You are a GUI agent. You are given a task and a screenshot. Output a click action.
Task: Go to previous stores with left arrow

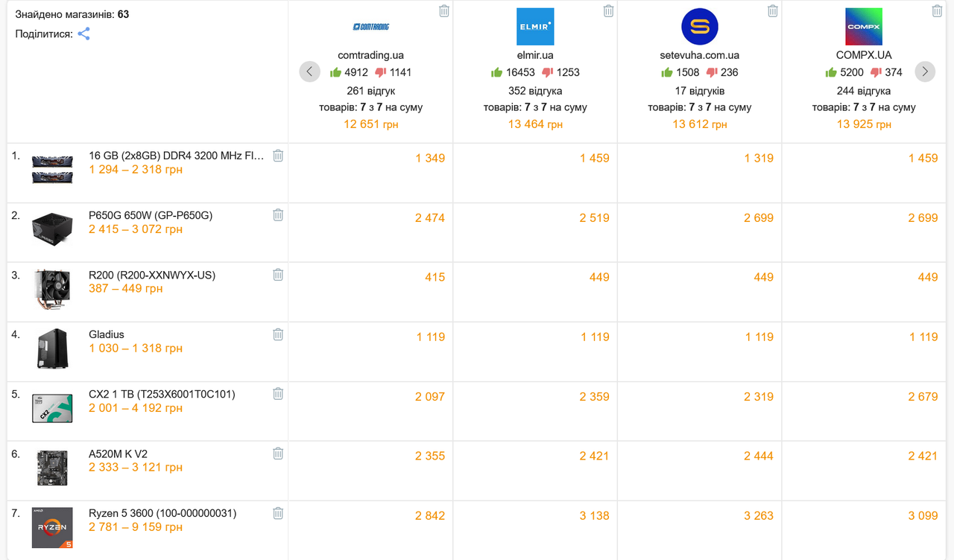pos(310,72)
